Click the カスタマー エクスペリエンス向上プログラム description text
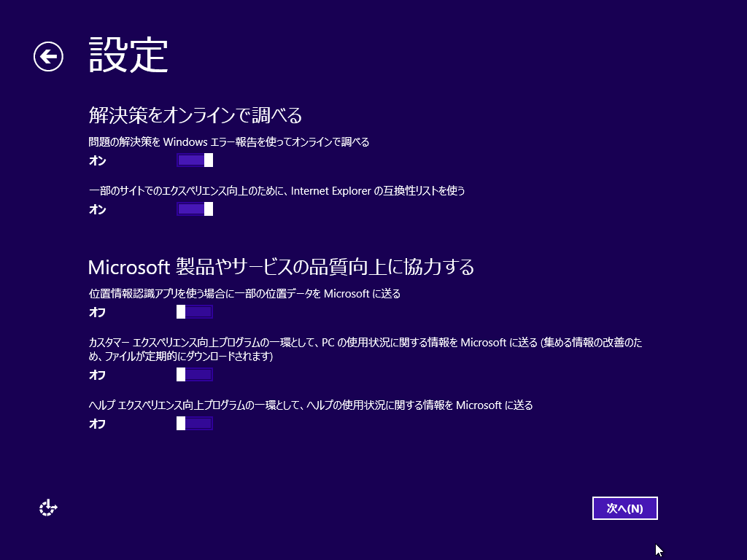Viewport: 747px width, 560px height. tap(365, 349)
